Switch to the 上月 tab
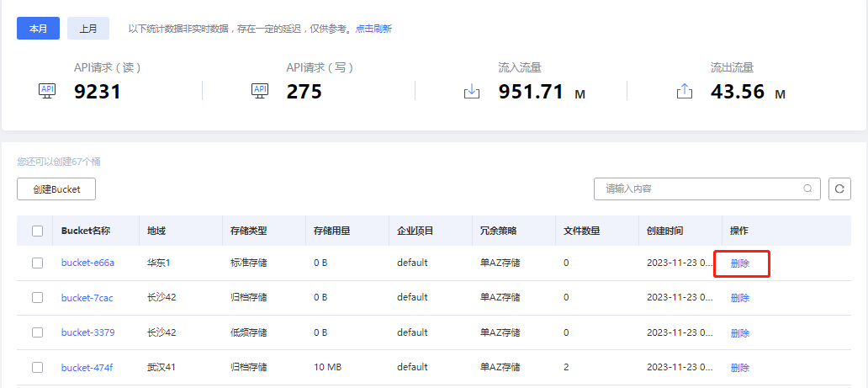This screenshot has width=868, height=388. coord(88,29)
